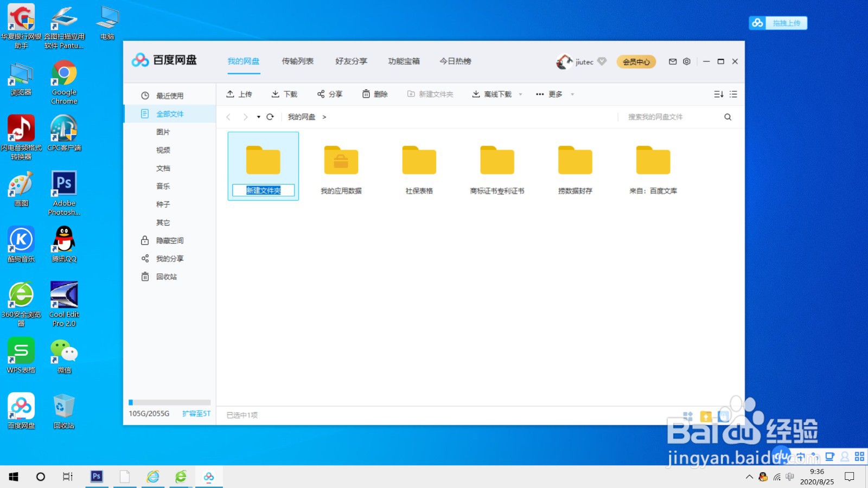Click the 上传 upload icon

230,94
